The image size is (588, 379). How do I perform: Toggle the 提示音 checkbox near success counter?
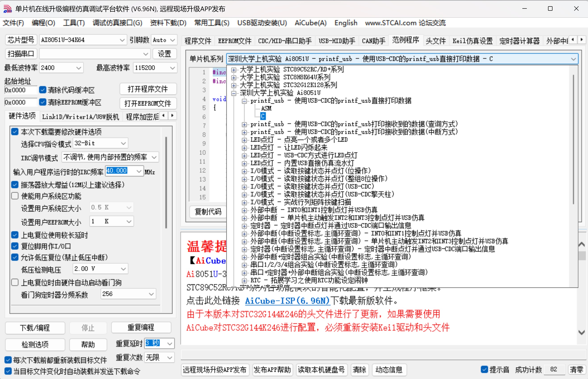tap(485, 369)
